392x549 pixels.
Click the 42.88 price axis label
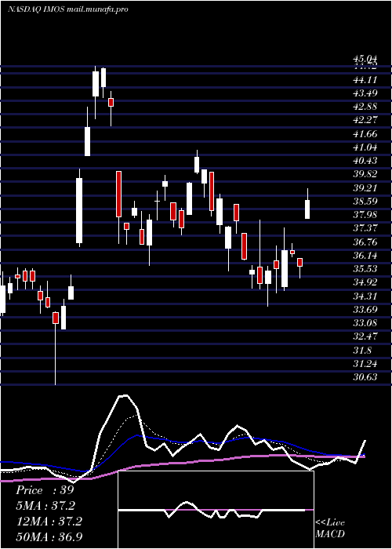click(365, 107)
